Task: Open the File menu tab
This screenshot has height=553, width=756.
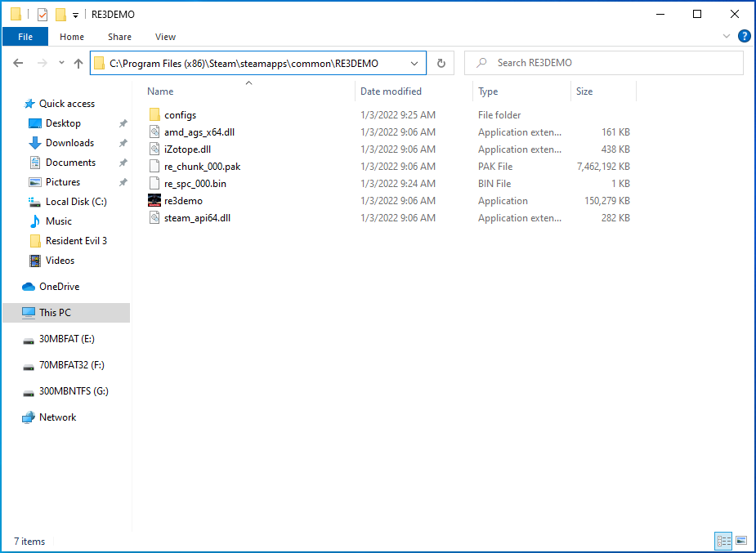Action: click(25, 37)
